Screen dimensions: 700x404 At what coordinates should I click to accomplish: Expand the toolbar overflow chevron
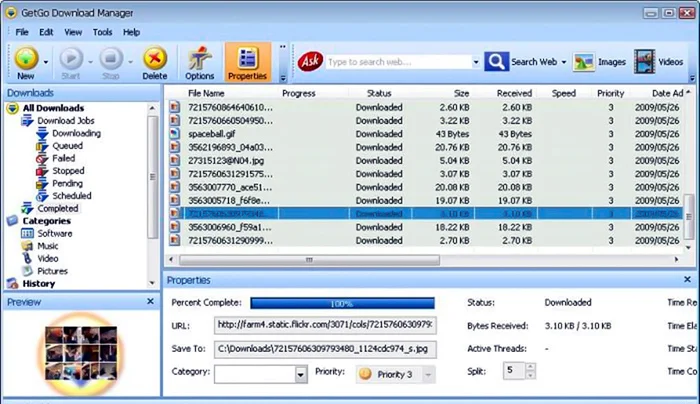[283, 78]
